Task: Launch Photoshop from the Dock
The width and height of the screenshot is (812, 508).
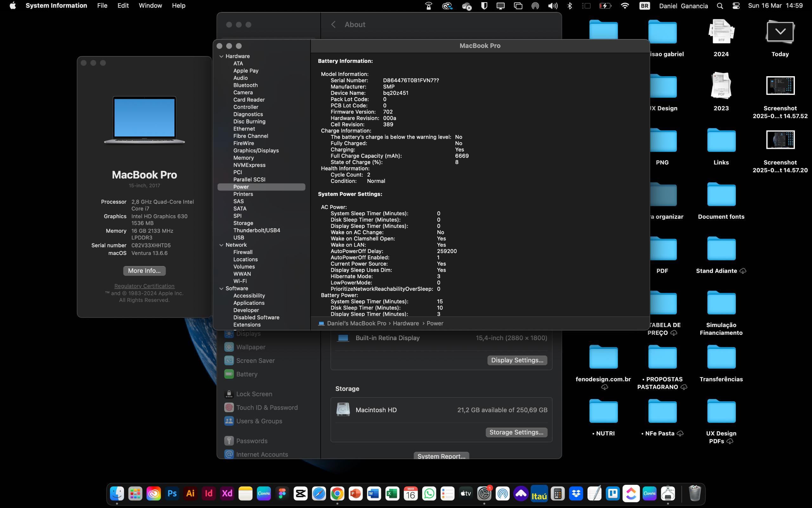Action: click(x=172, y=493)
